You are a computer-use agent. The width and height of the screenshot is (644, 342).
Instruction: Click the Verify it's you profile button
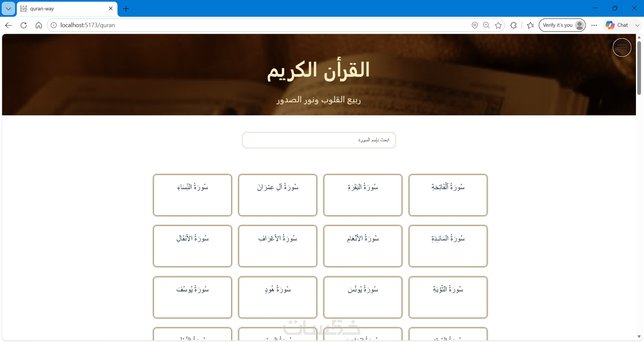(562, 25)
